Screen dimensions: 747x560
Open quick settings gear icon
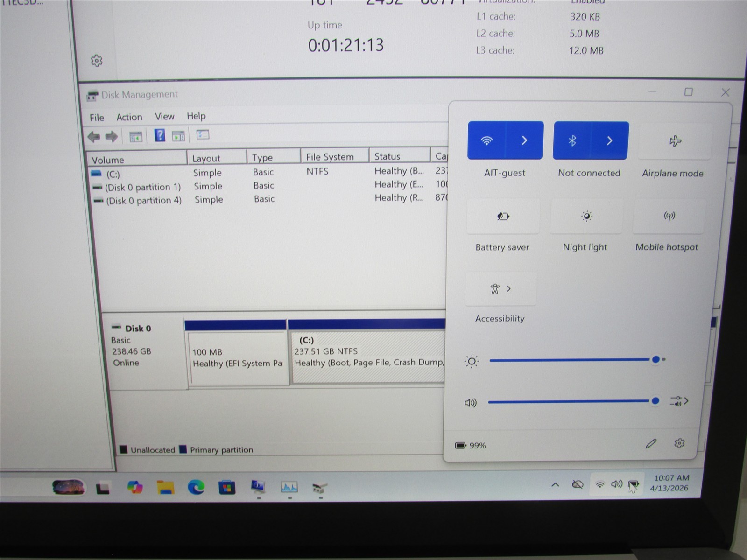pos(679,443)
